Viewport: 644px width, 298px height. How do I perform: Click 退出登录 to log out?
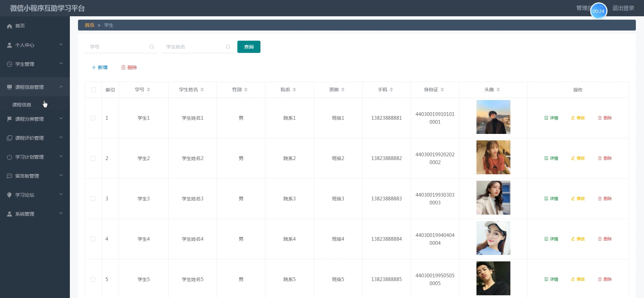coord(623,8)
